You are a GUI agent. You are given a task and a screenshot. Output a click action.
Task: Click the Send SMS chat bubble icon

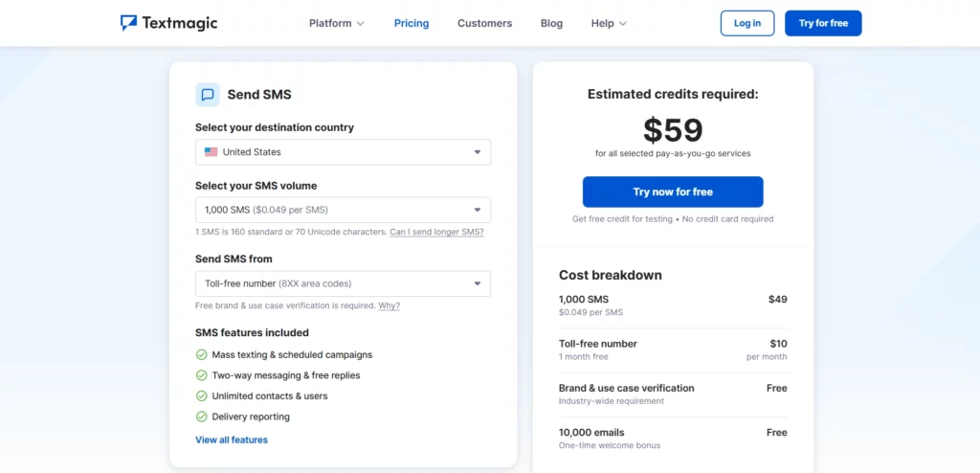tap(208, 95)
